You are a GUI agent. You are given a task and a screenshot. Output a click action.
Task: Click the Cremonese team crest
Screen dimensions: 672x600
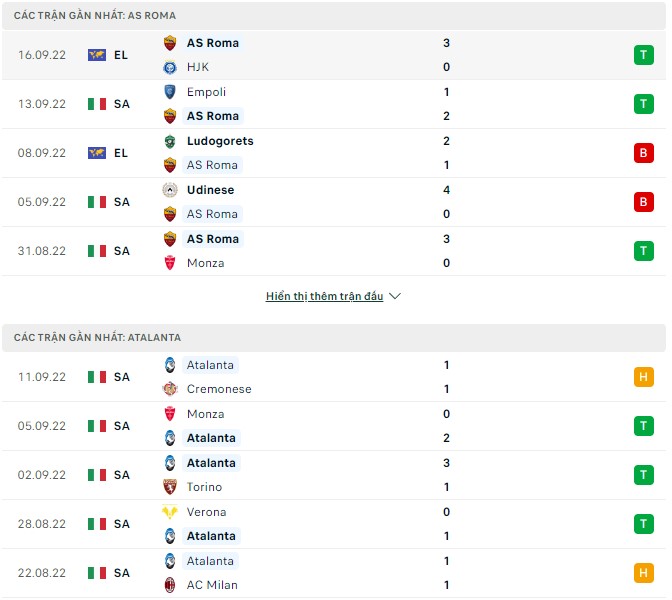click(170, 389)
